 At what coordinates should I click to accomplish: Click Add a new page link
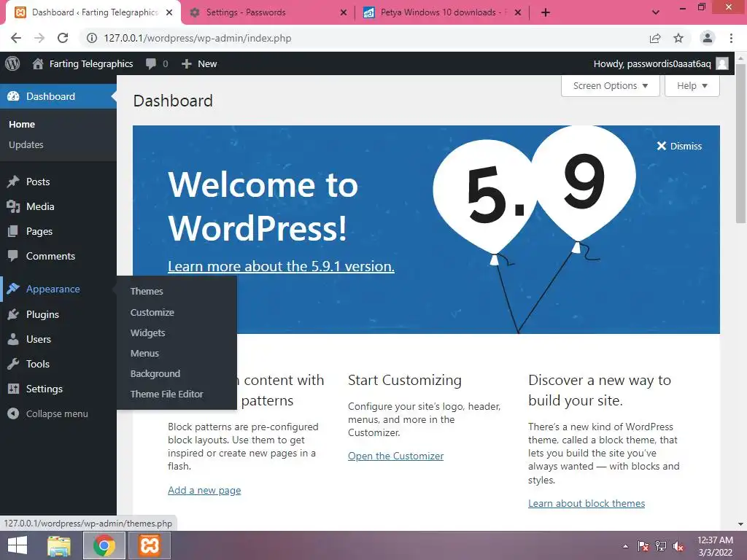[x=204, y=490]
